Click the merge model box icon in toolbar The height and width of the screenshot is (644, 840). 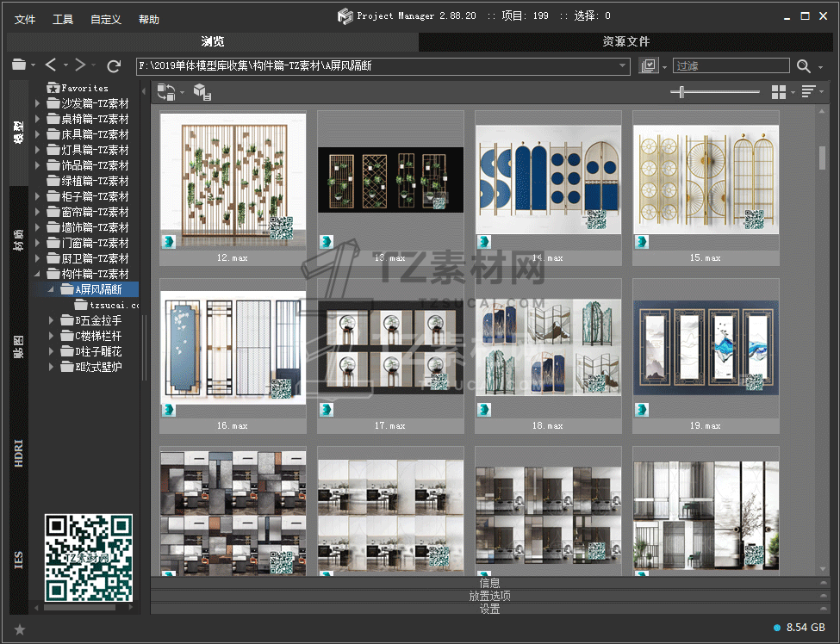201,92
